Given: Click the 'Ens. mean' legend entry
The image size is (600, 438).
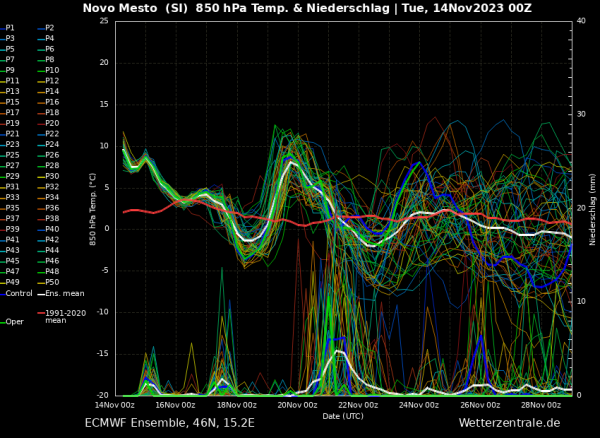Looking at the screenshot, I should coord(61,294).
